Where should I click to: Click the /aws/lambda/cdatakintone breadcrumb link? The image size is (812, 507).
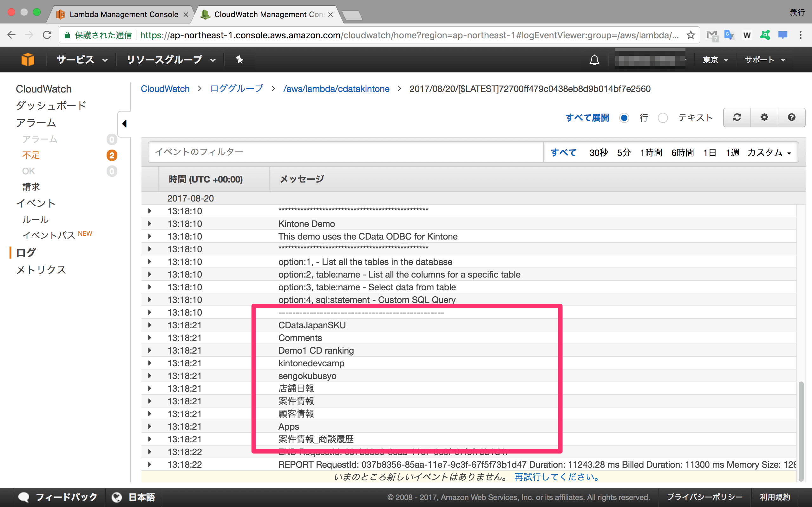coord(336,89)
